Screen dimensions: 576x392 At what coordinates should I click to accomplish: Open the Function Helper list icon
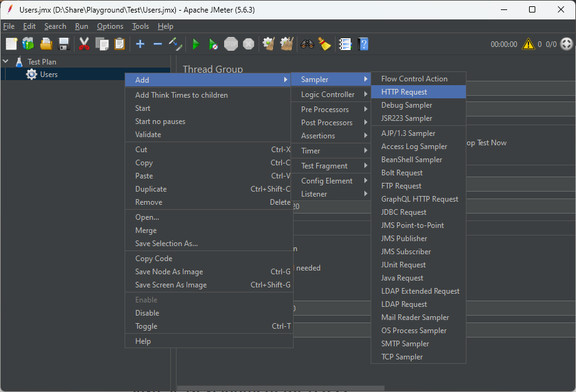pyautogui.click(x=345, y=44)
